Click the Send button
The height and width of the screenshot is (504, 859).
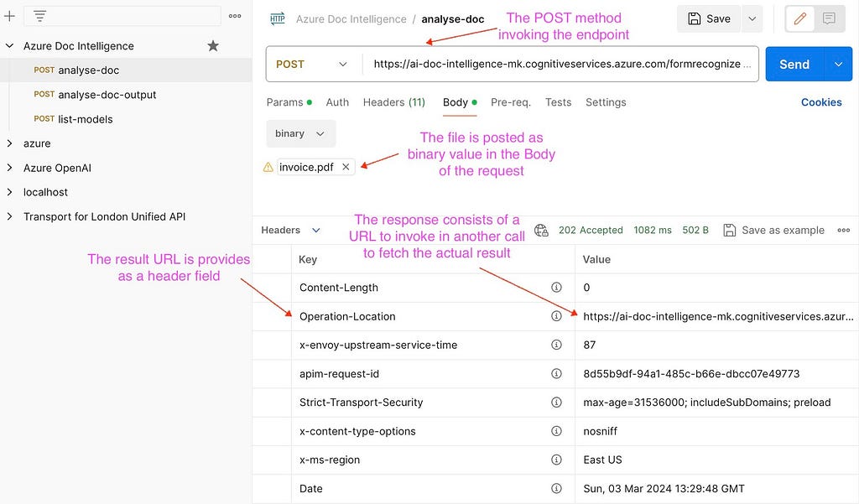(794, 64)
